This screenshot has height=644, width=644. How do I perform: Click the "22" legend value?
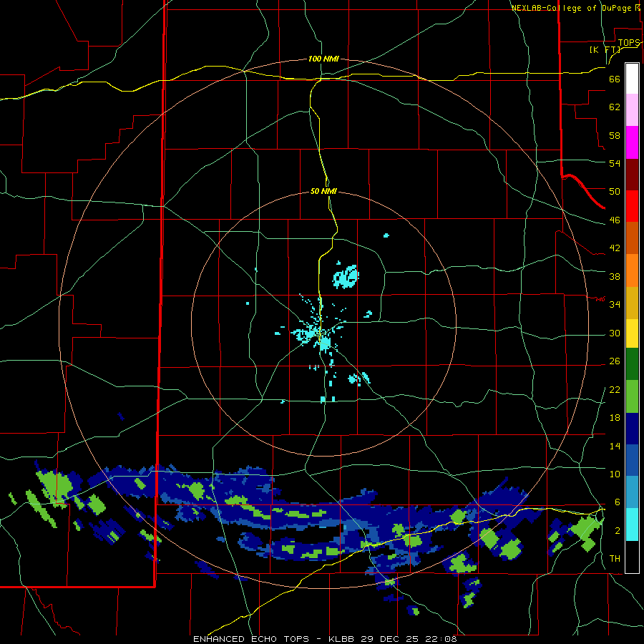[x=615, y=389]
